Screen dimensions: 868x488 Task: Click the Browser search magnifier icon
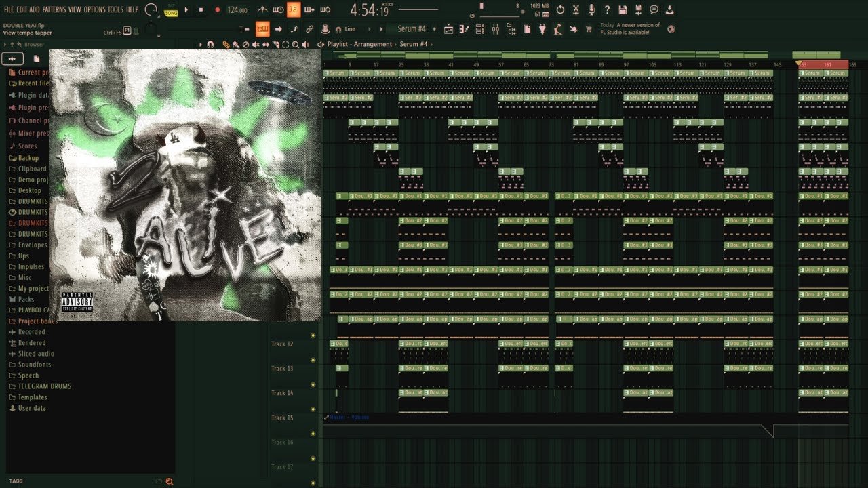[x=169, y=481]
